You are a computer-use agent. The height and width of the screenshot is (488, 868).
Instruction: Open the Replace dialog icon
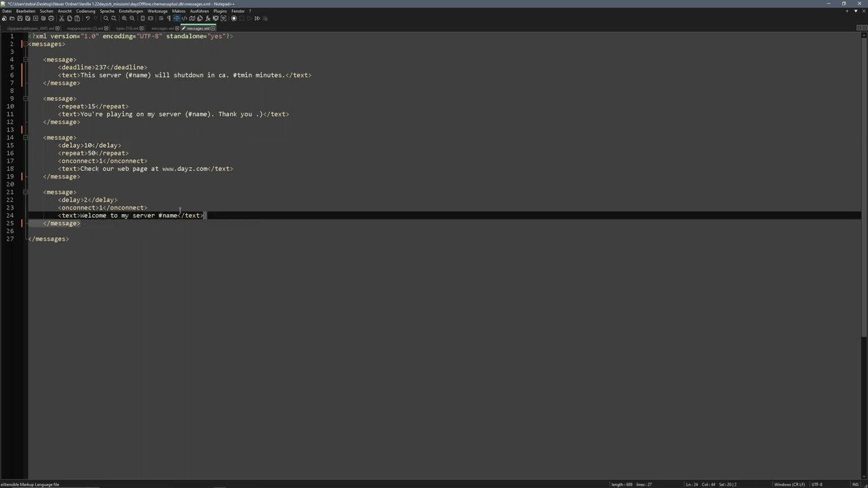point(114,18)
